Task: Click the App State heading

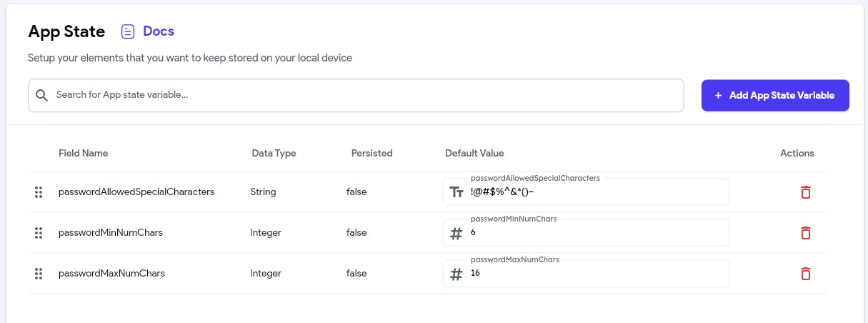Action: (x=66, y=31)
